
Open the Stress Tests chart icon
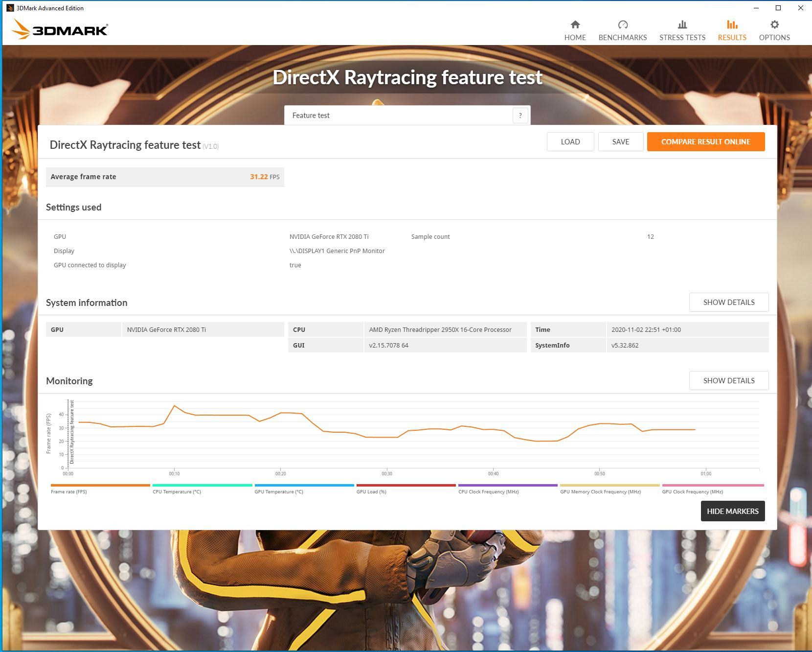(682, 24)
